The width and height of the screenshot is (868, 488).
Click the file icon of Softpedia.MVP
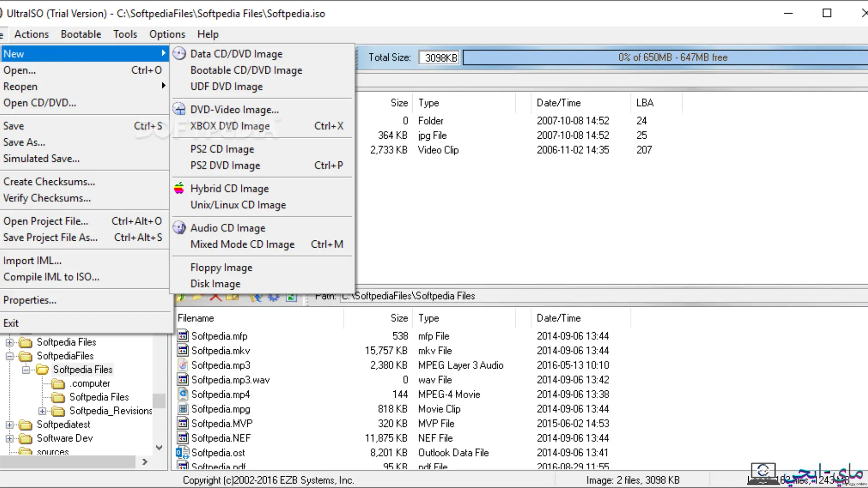click(x=183, y=423)
